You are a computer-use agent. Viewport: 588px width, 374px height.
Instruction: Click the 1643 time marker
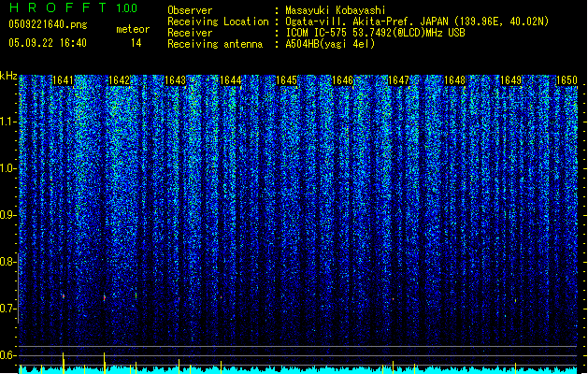tap(175, 80)
